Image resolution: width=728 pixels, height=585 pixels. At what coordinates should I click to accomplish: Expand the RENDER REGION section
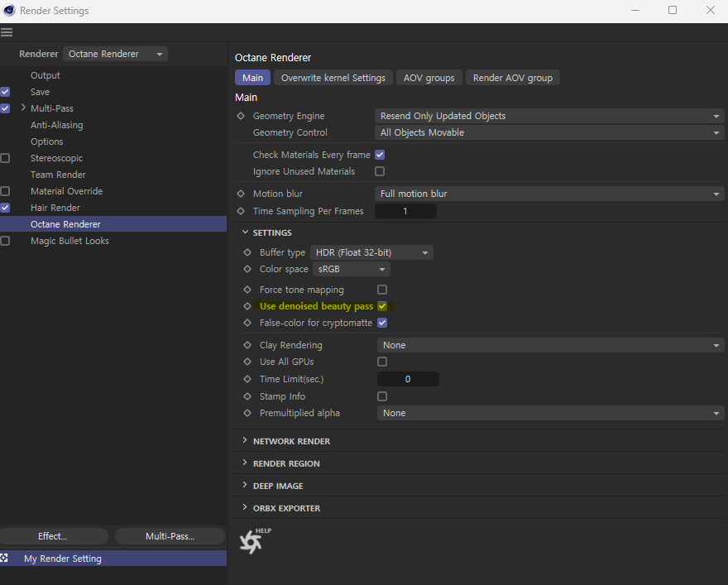245,463
